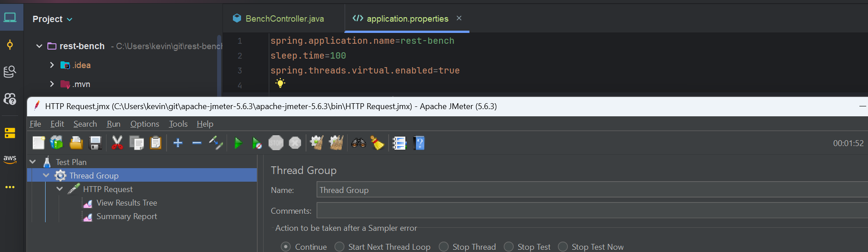Open Project tool window icon in IDE sidebar
The width and height of the screenshot is (868, 252).
tap(10, 18)
